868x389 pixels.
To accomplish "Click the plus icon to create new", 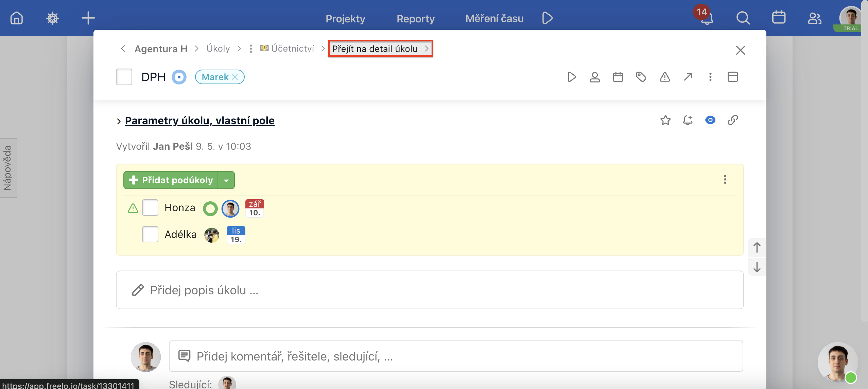I will (88, 18).
